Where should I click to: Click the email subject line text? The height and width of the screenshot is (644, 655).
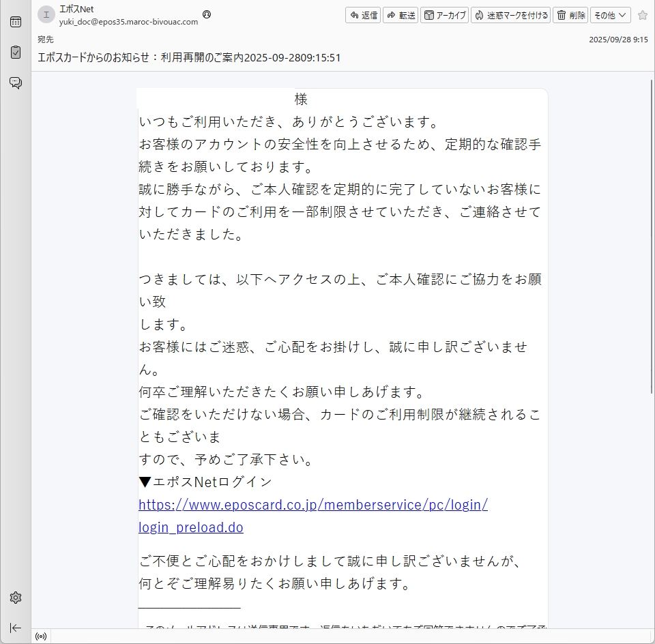click(x=189, y=58)
